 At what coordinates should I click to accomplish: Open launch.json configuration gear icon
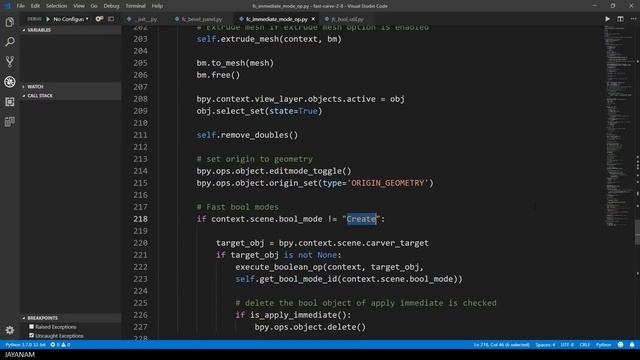(99, 19)
